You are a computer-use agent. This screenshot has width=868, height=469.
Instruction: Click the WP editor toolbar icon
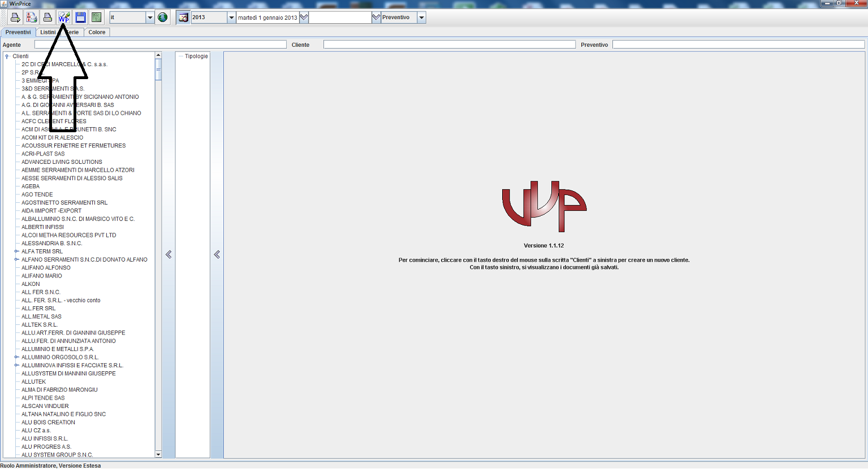click(64, 18)
